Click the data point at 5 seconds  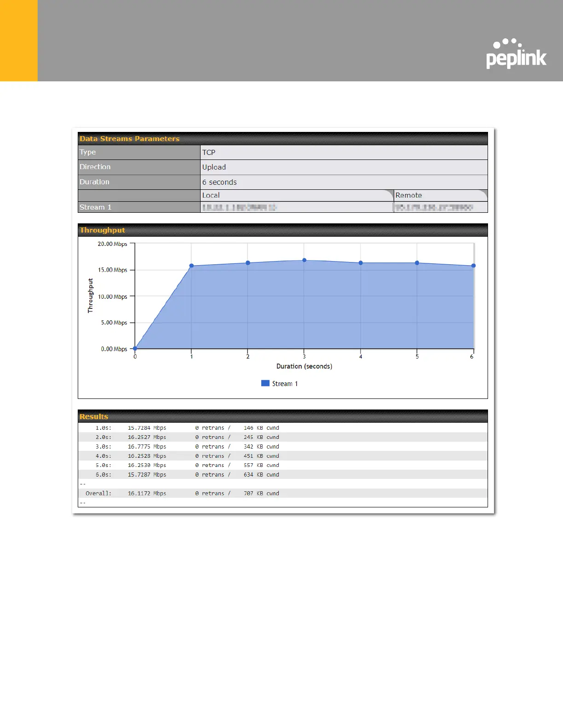pyautogui.click(x=417, y=263)
